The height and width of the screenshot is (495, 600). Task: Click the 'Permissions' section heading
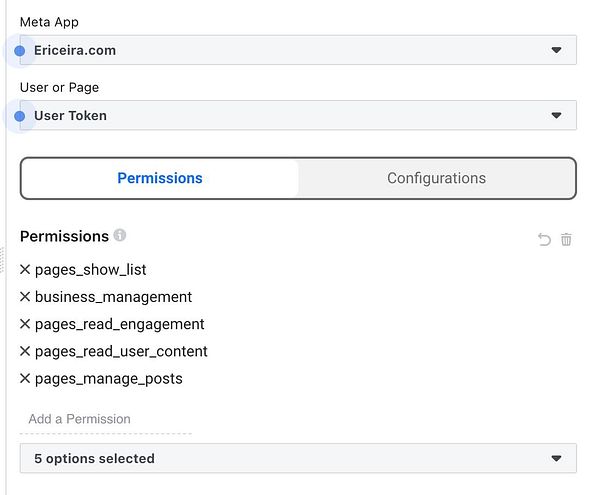64,236
